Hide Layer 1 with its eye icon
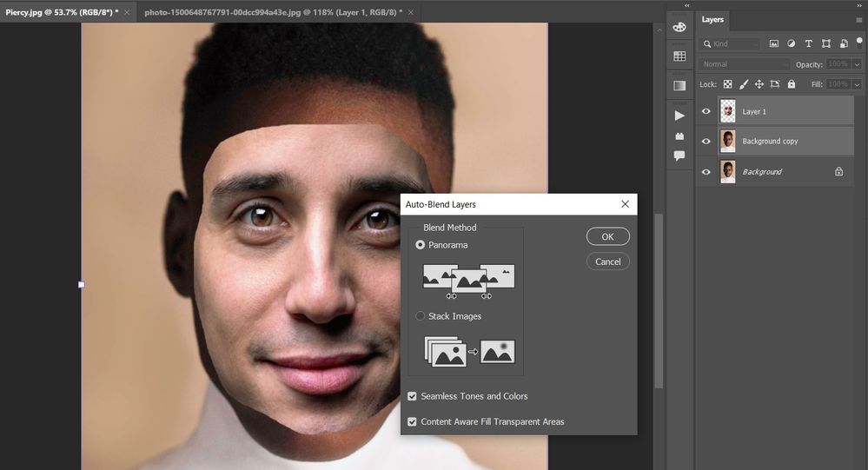The image size is (868, 470). click(706, 111)
